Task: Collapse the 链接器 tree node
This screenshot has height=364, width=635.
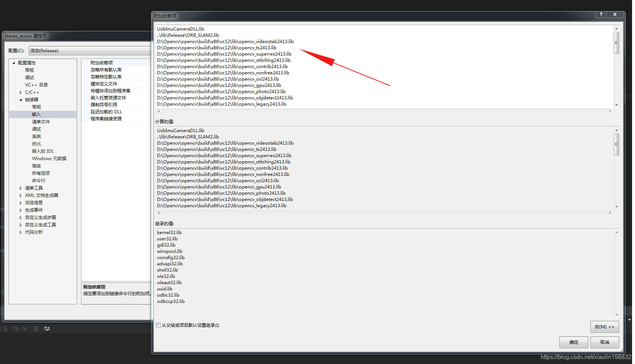Action: click(x=21, y=100)
